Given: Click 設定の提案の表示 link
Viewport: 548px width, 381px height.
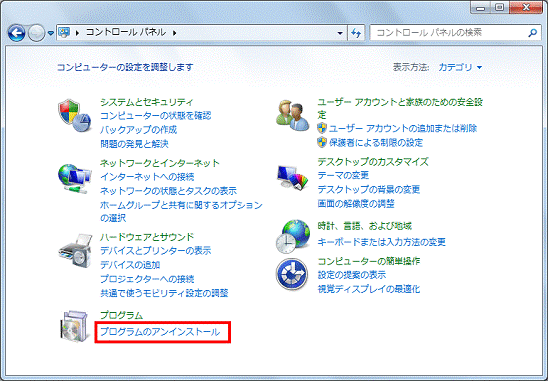Looking at the screenshot, I should pyautogui.click(x=352, y=275).
